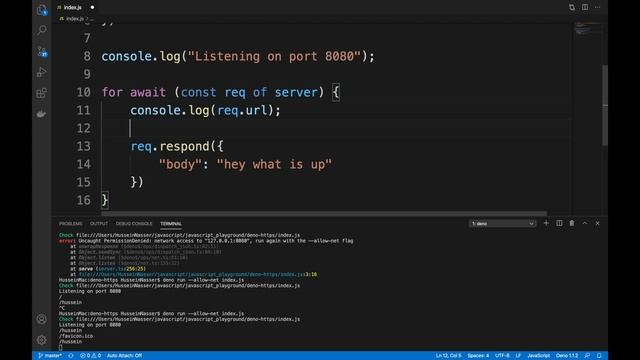Open the index.js:3:16 file link in terminal

click(198, 274)
